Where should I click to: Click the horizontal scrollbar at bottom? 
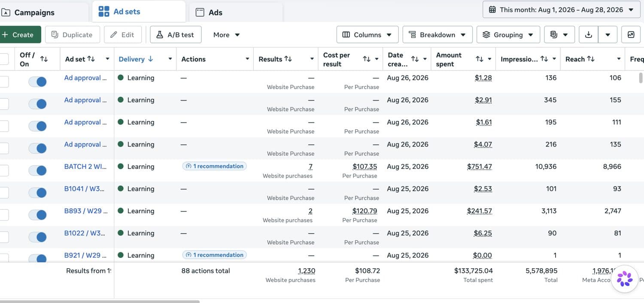[100, 301]
